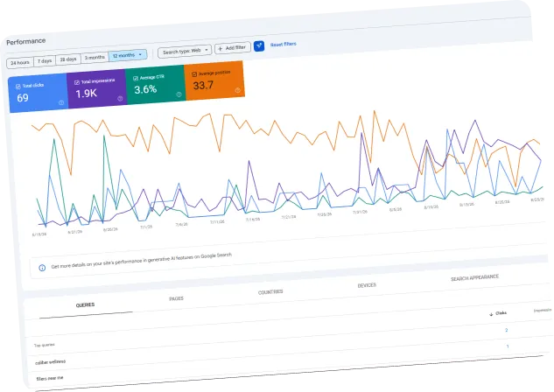
Task: Open the Search type: Web dropdown
Action: pos(185,52)
